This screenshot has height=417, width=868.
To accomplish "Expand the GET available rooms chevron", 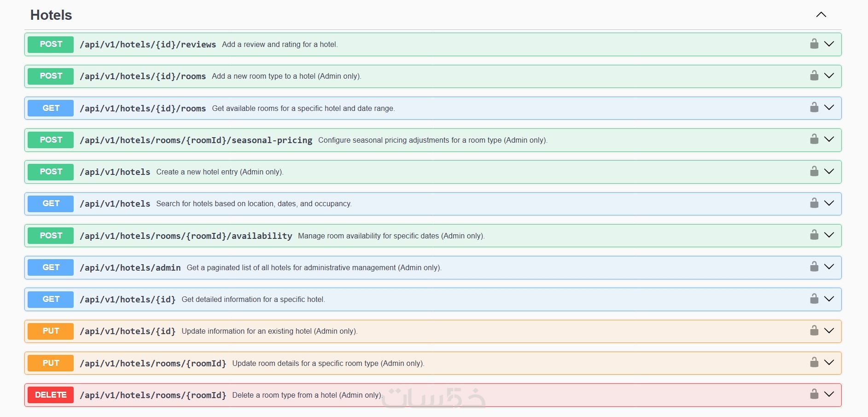I will (829, 107).
